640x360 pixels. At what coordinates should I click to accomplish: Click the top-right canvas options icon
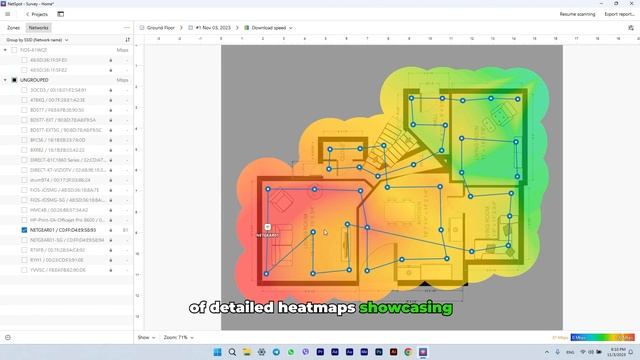point(631,28)
